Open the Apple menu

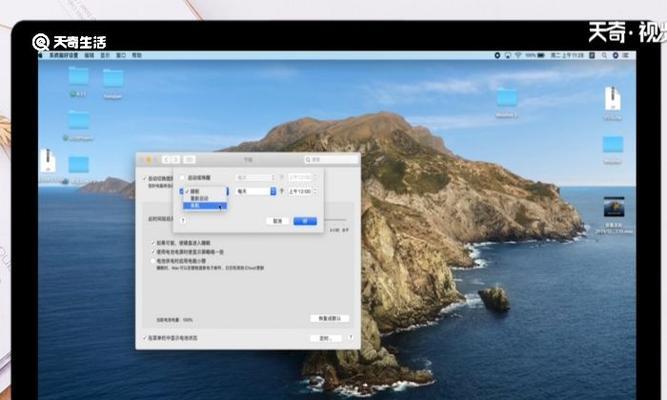point(41,55)
